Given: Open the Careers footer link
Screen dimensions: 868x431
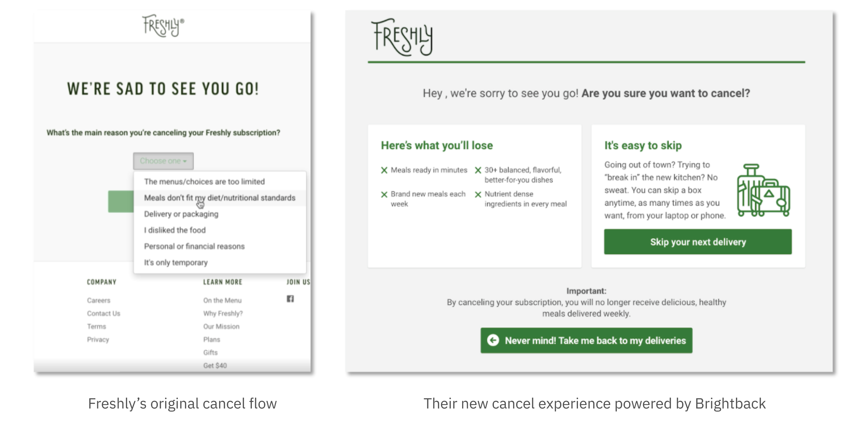Looking at the screenshot, I should pyautogui.click(x=98, y=300).
